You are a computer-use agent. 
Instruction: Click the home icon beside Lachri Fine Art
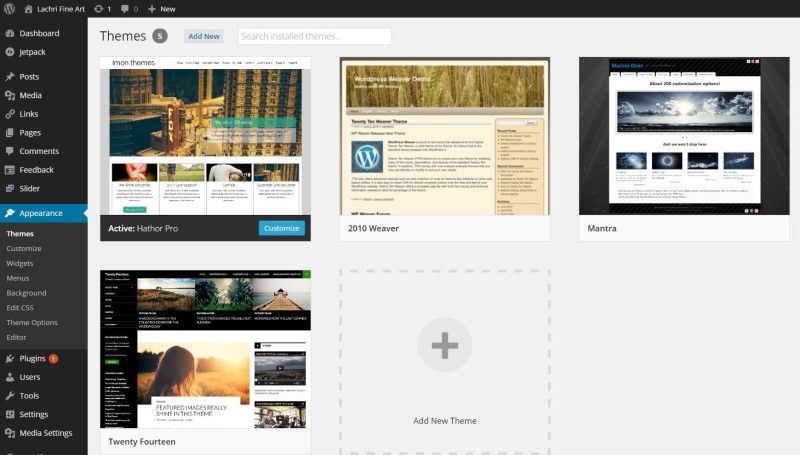pos(29,9)
